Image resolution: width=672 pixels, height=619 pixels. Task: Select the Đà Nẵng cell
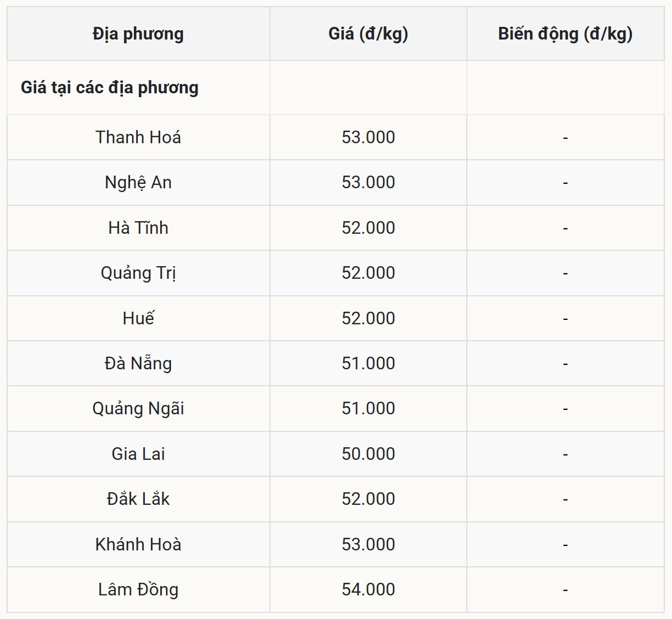[x=138, y=363]
